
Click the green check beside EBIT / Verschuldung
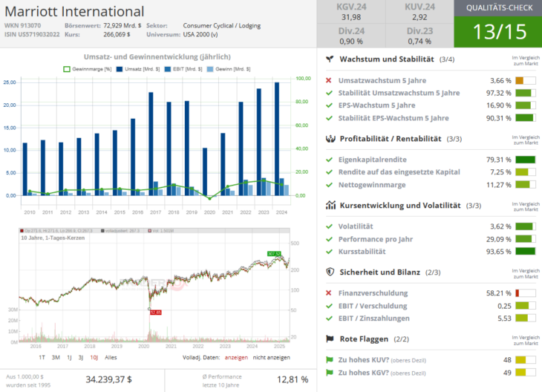click(x=329, y=306)
